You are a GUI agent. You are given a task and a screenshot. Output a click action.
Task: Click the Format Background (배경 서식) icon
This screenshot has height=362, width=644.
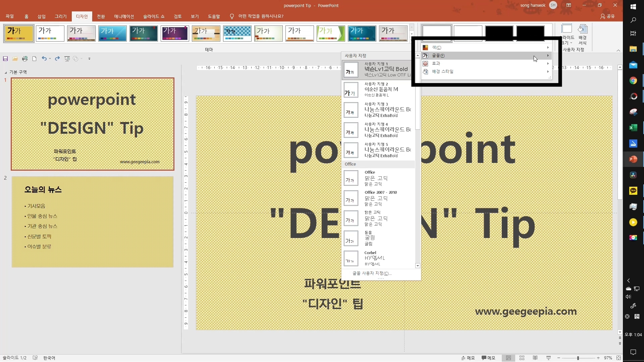point(583,34)
